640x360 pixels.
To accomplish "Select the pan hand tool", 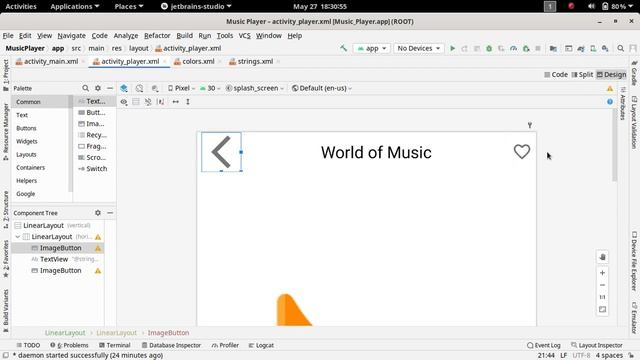I will [602, 257].
